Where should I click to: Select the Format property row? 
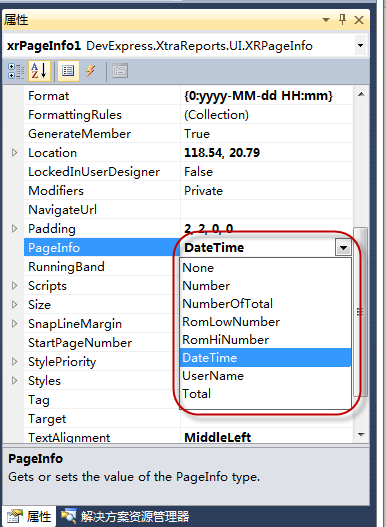pyautogui.click(x=188, y=96)
